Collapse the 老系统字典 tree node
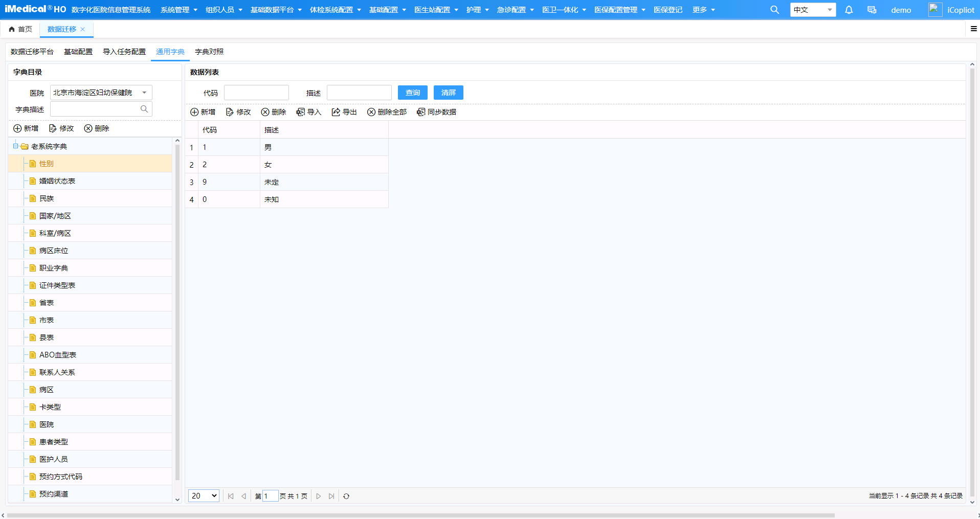Screen dimensions: 980x519 coord(15,146)
